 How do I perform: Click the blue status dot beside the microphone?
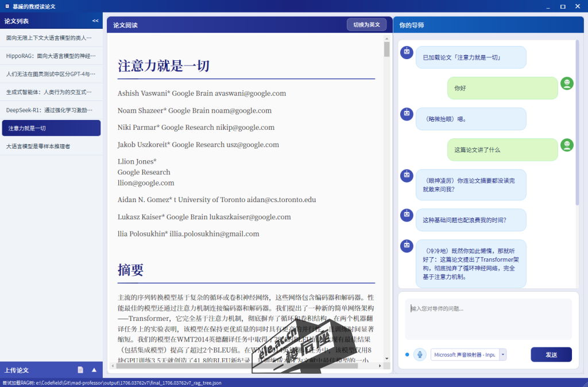click(x=407, y=354)
